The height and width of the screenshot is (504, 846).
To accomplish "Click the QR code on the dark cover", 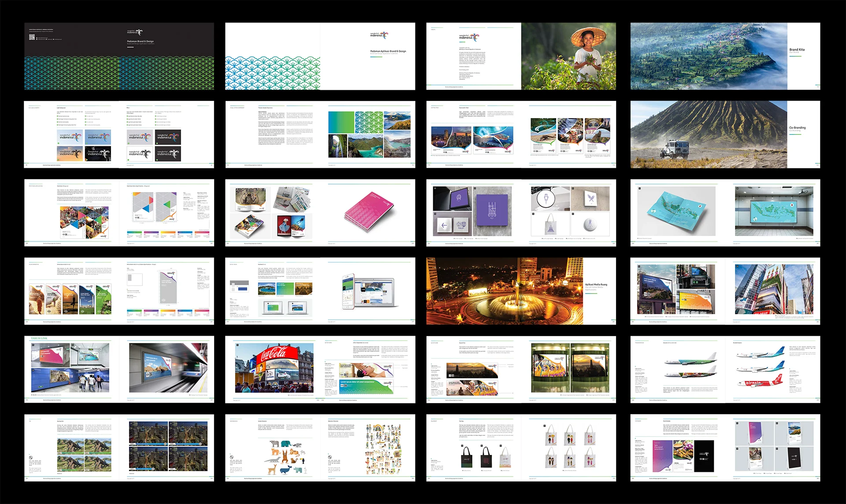I will click(x=32, y=37).
